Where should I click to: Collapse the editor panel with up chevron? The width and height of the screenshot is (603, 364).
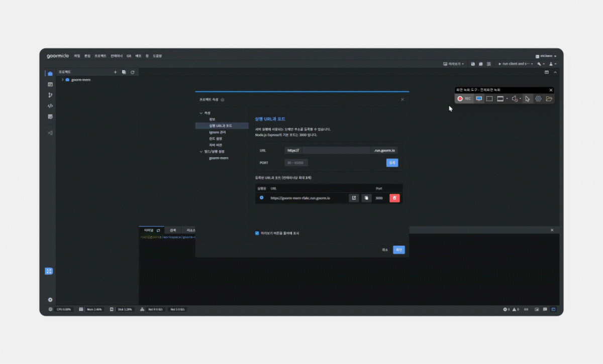coord(555,72)
